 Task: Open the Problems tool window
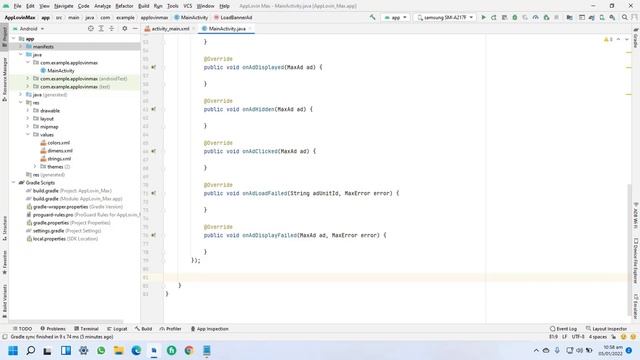point(53,329)
